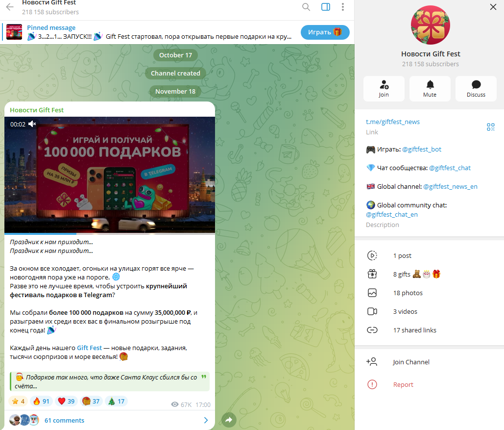Mute channel notifications
Screen dimensions: 504x430
pyautogui.click(x=430, y=89)
